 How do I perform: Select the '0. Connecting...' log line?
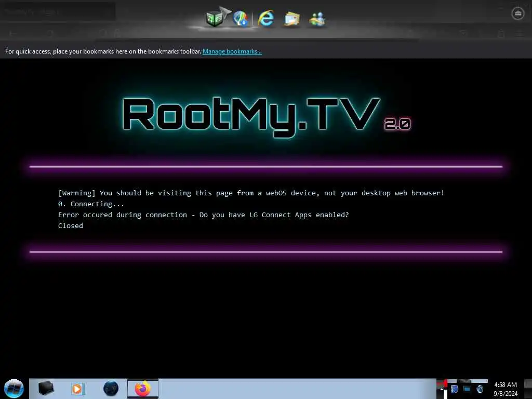tap(91, 204)
